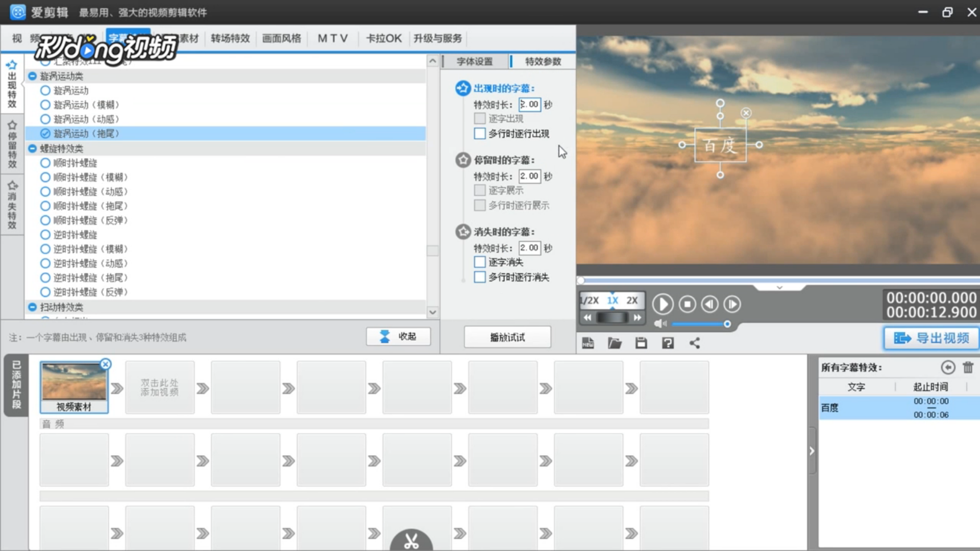Set playback speed to 2X
980x551 pixels.
pyautogui.click(x=632, y=300)
